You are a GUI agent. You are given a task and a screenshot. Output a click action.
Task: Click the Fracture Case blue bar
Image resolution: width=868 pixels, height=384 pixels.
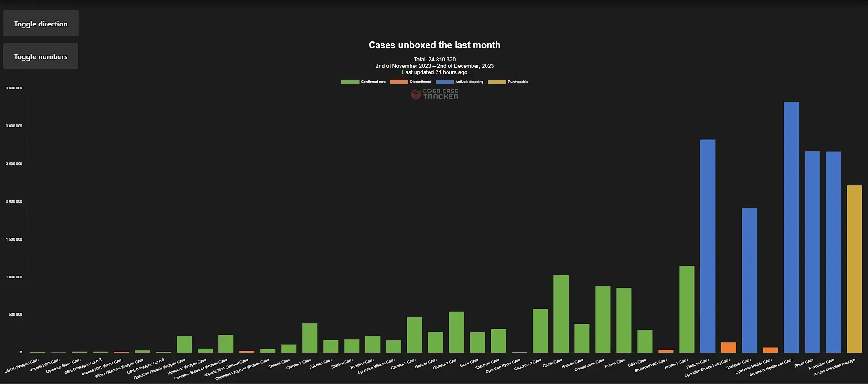tap(707, 246)
